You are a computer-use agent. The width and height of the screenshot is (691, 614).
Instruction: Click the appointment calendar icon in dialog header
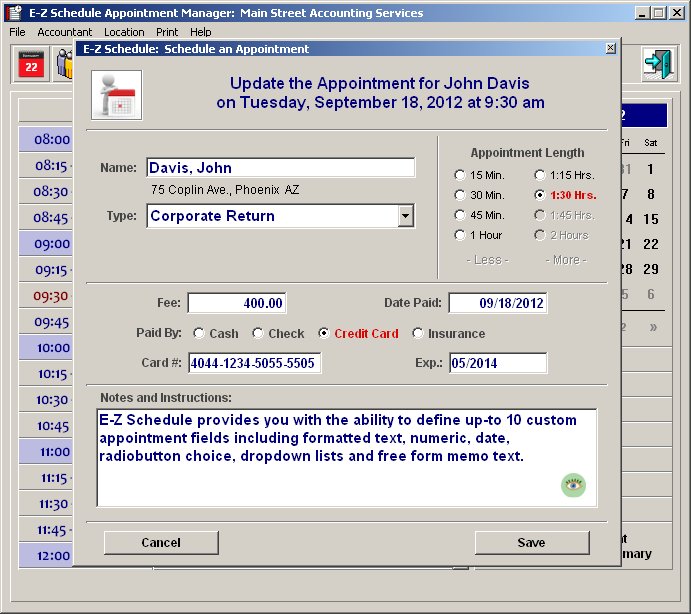pyautogui.click(x=116, y=95)
